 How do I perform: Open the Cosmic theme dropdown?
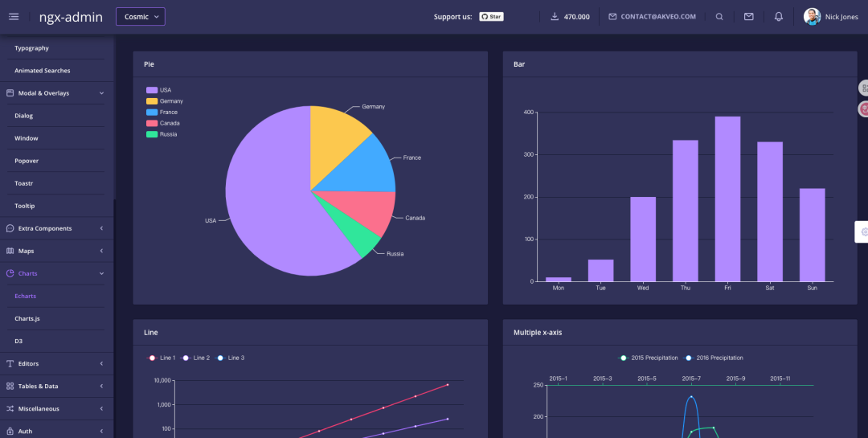click(x=141, y=17)
